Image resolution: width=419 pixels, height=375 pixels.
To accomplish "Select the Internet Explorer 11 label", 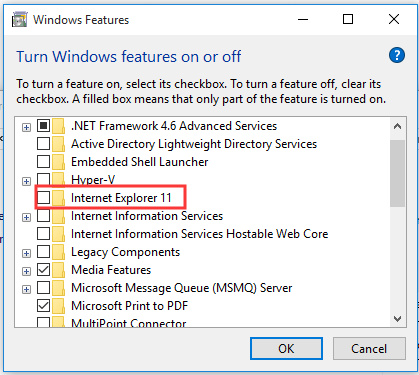I will tap(121, 198).
